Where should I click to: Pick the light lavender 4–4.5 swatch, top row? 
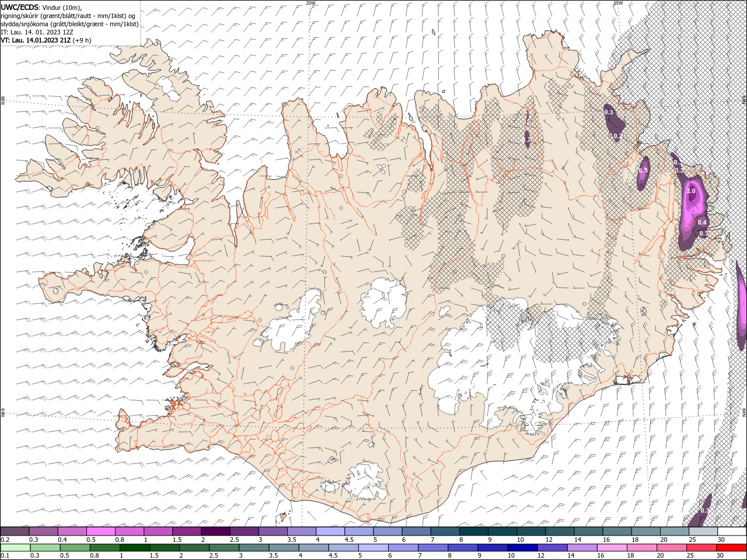(x=330, y=531)
